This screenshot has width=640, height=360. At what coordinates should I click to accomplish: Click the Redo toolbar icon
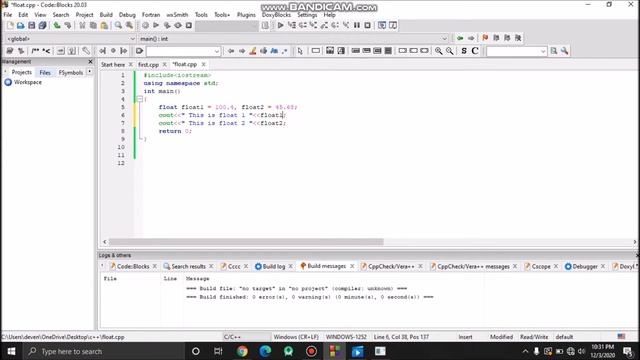click(68, 25)
